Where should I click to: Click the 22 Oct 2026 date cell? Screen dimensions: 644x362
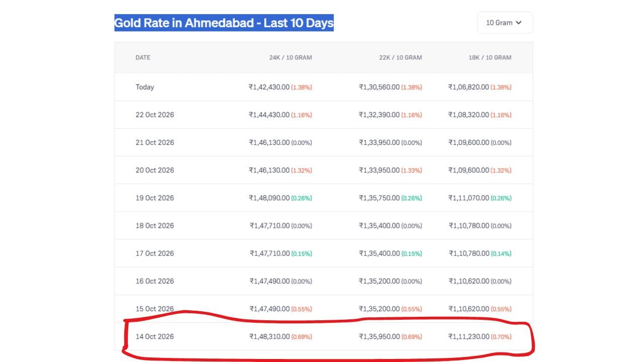point(155,115)
